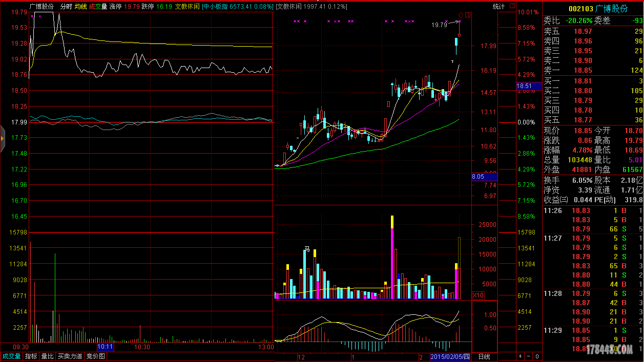
Task: Click the 0 reset button
Action: [x=536, y=356]
